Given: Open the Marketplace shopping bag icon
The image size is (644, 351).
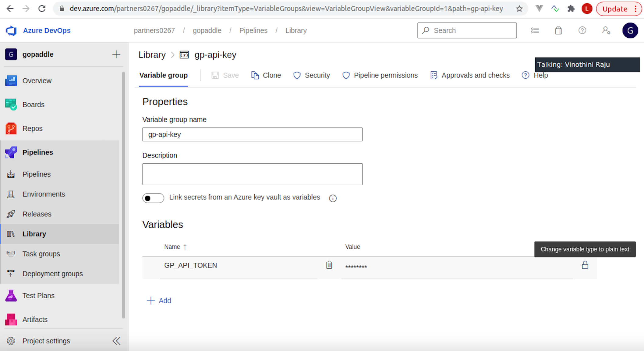Looking at the screenshot, I should pos(558,30).
